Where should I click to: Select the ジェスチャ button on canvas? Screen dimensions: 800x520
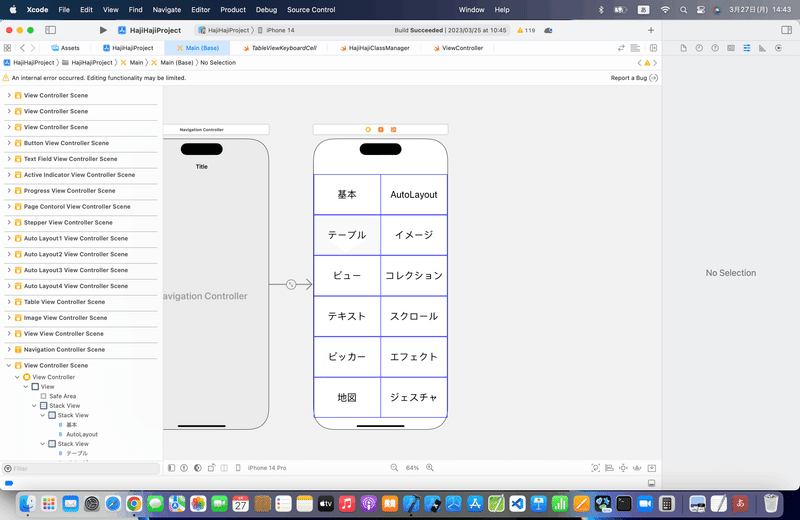pos(414,398)
